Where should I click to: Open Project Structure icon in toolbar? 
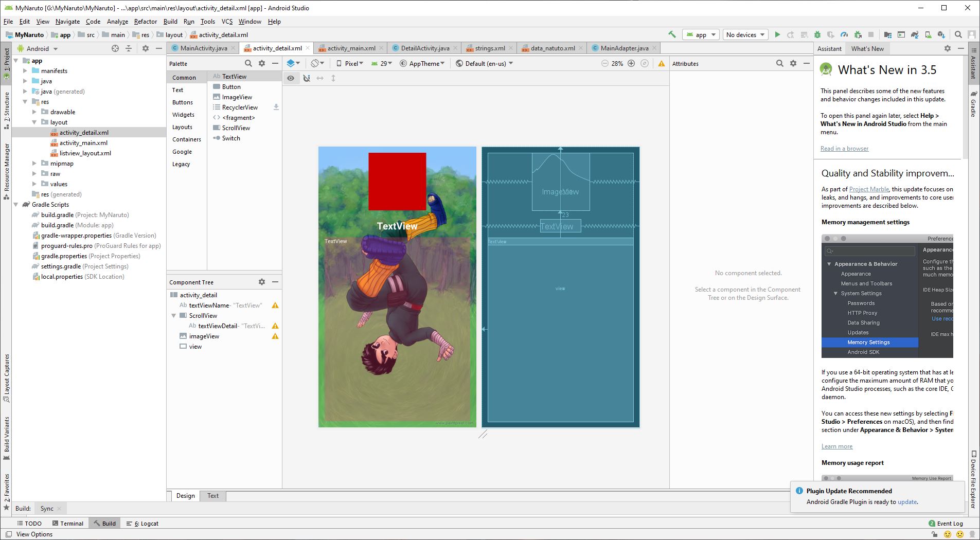pyautogui.click(x=888, y=34)
